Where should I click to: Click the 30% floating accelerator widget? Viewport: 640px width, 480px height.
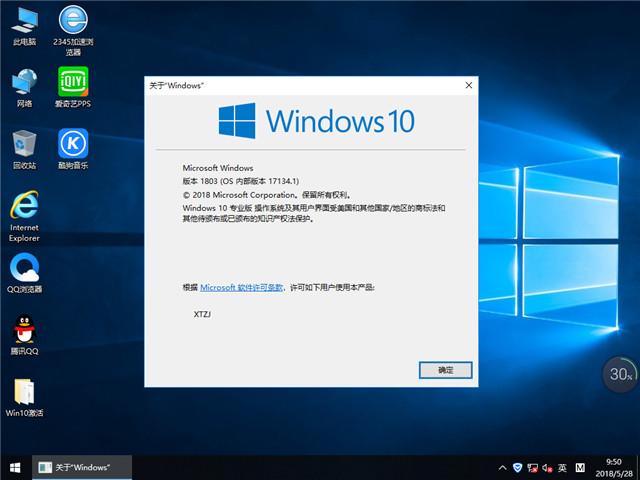coord(620,374)
